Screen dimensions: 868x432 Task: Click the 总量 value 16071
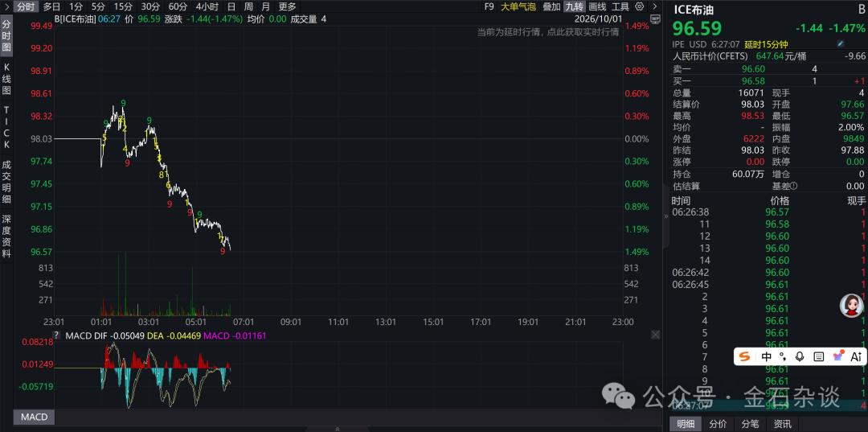click(751, 93)
